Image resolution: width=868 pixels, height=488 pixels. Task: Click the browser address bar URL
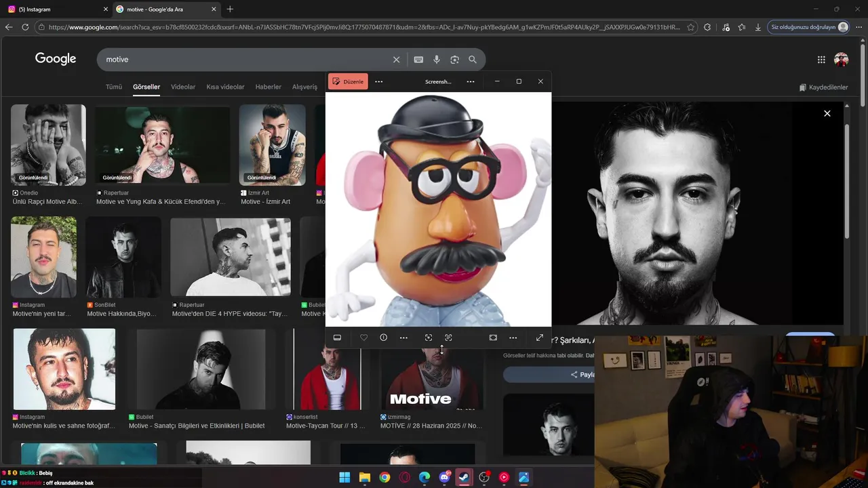coord(363,27)
